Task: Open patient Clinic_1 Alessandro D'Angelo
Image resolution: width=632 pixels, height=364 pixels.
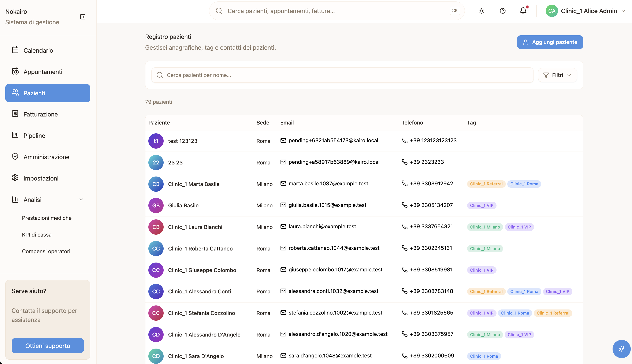Action: tap(204, 334)
